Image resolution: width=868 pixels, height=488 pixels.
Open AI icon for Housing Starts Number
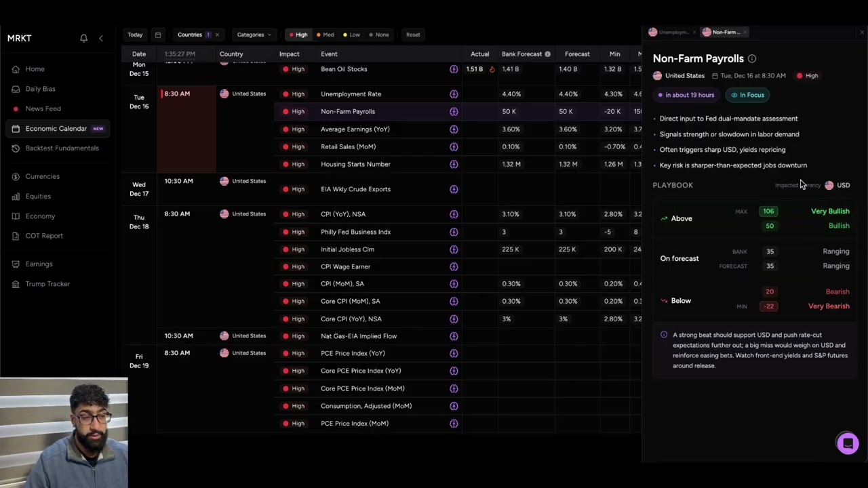click(x=454, y=164)
